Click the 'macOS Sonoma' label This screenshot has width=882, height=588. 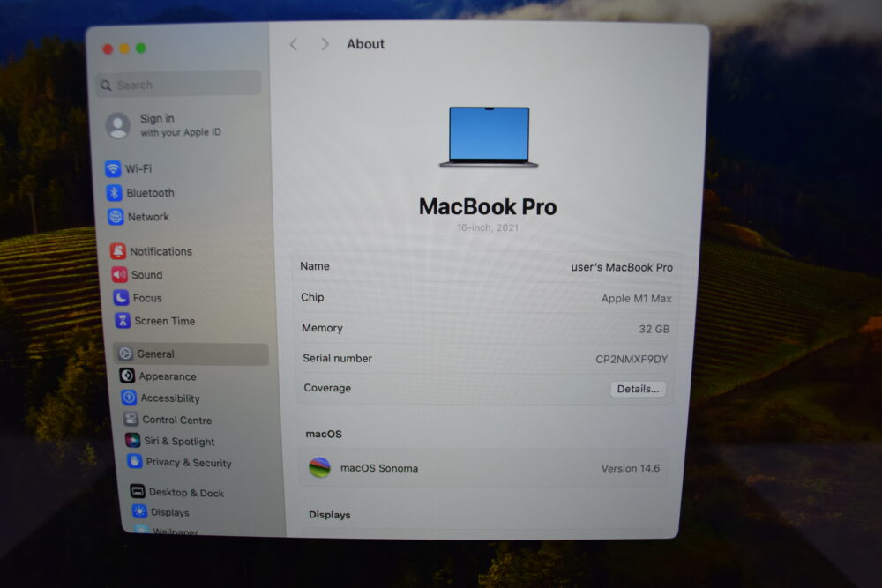point(379,468)
